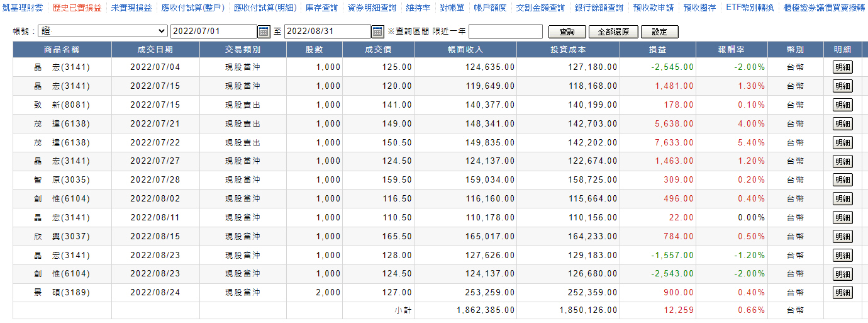
Task: Open the 庫存查詢 tab
Action: coord(321,8)
